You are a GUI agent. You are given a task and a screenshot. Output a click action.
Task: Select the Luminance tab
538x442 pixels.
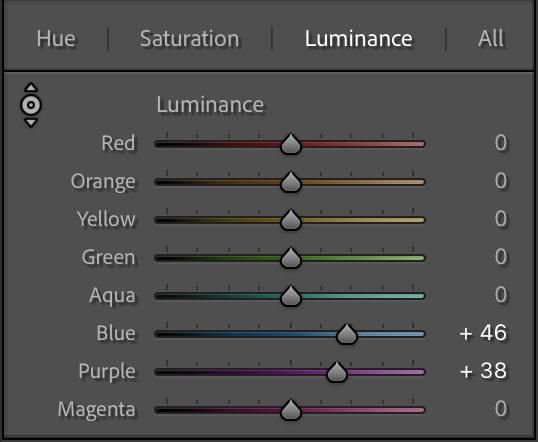pyautogui.click(x=359, y=38)
